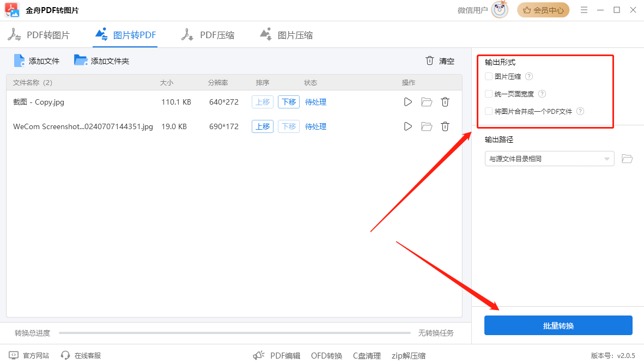
Task: Click the 清空 trash icon to clear list
Action: [430, 61]
